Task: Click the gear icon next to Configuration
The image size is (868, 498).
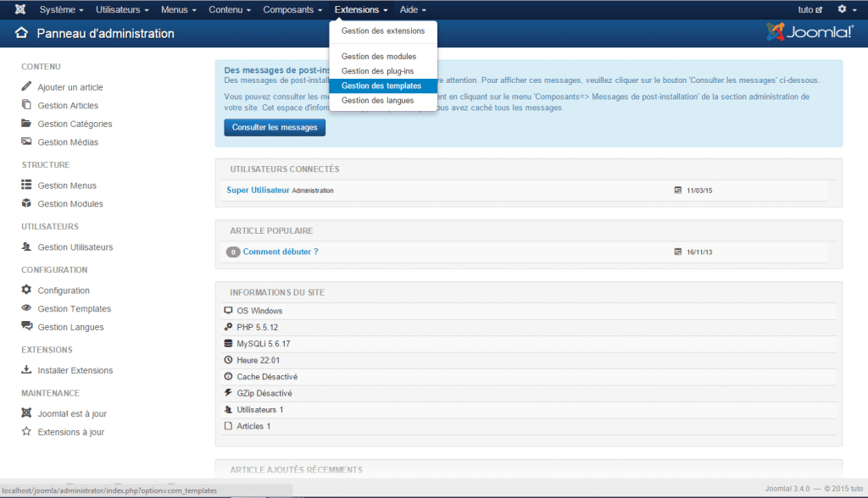Action: (26, 290)
